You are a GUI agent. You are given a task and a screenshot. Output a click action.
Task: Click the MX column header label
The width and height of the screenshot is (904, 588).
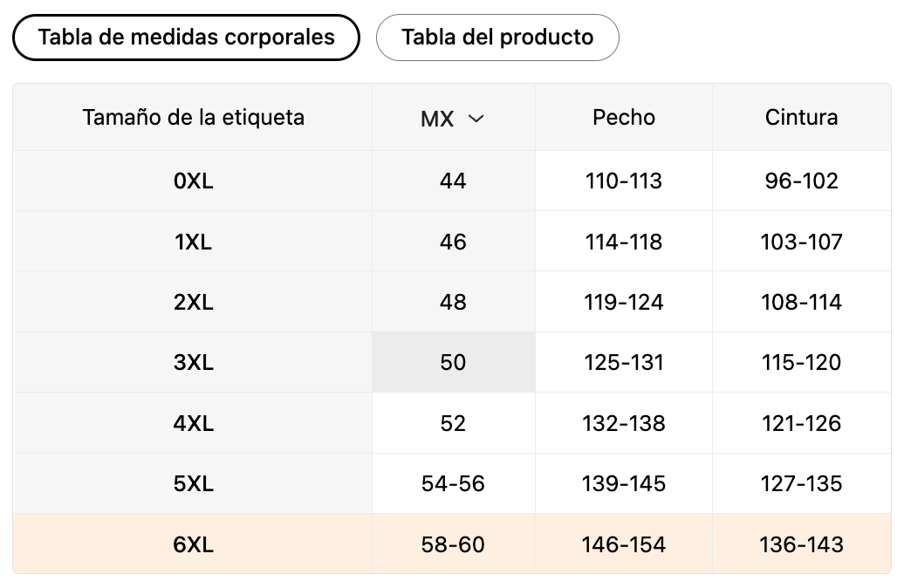(x=437, y=119)
